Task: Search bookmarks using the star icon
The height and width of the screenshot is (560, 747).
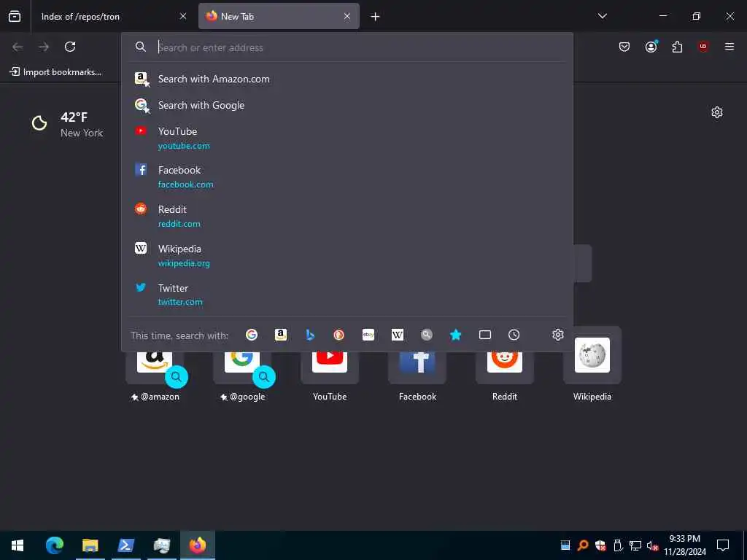Action: click(455, 335)
